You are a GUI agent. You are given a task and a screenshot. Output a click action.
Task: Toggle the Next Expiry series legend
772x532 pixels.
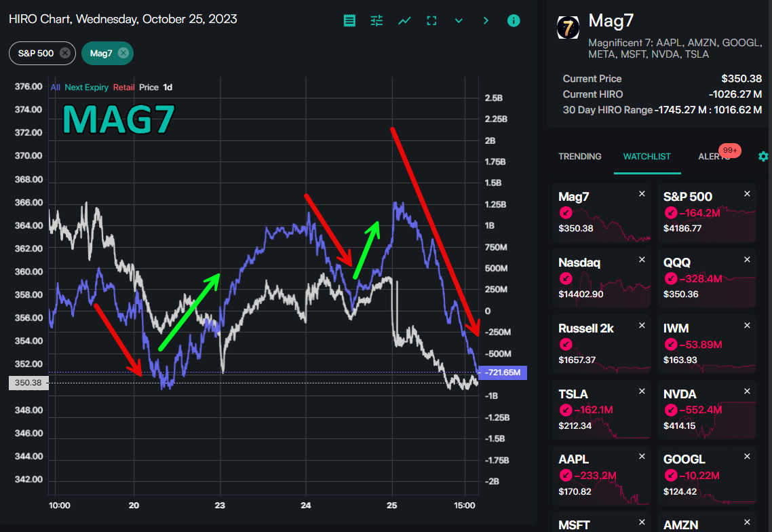click(86, 87)
